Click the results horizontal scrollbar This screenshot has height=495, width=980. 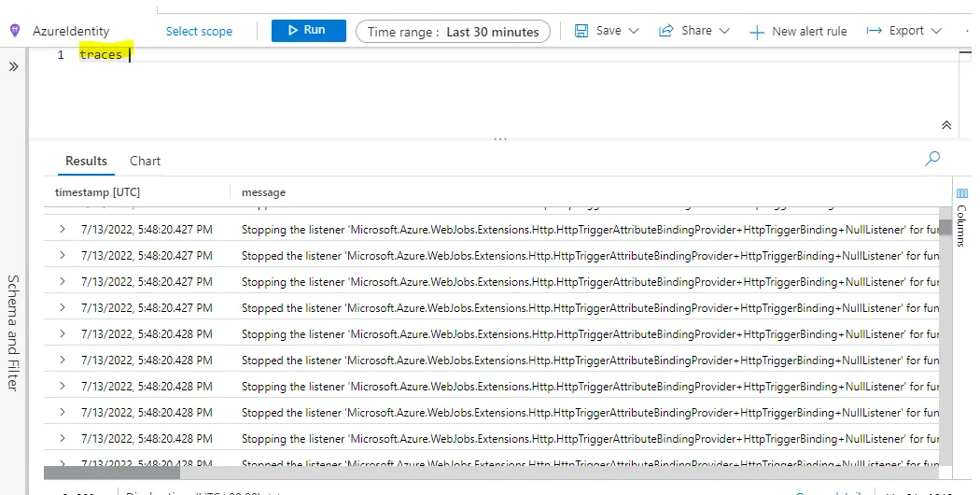112,473
